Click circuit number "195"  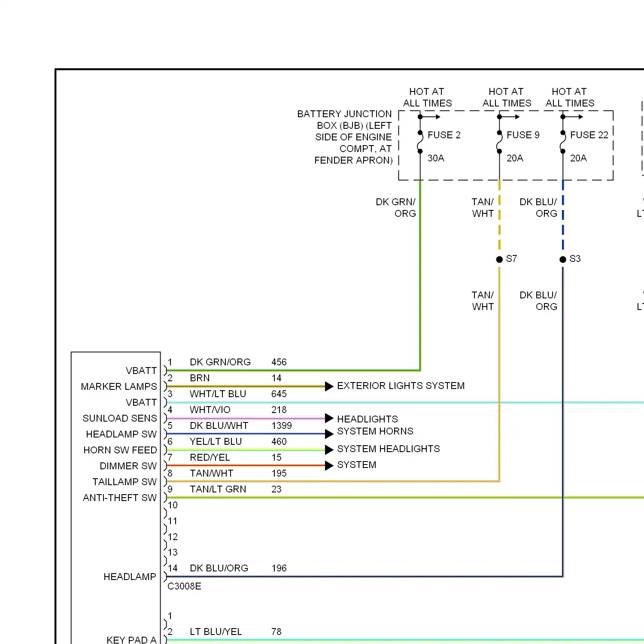(279, 473)
